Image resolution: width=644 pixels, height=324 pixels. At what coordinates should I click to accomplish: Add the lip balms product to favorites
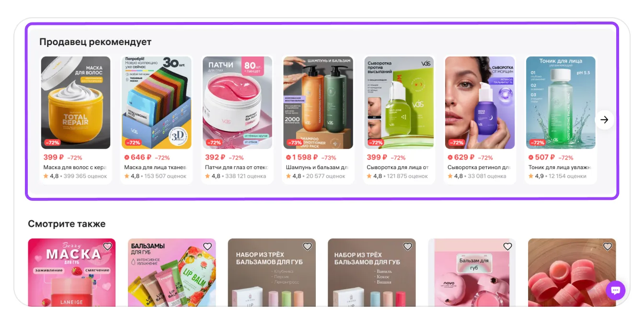(x=207, y=246)
